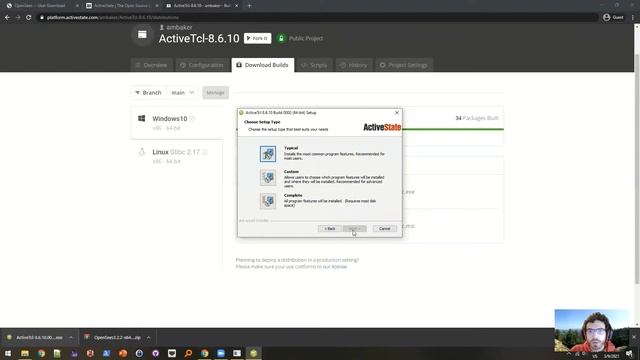Close the downloads bar
Viewport: 640px width, 360px height.
(x=633, y=337)
